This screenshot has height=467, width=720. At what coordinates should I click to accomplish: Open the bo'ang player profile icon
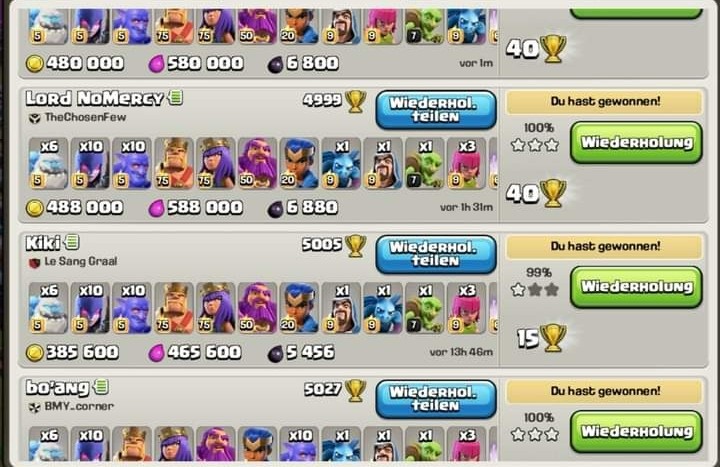click(x=101, y=387)
